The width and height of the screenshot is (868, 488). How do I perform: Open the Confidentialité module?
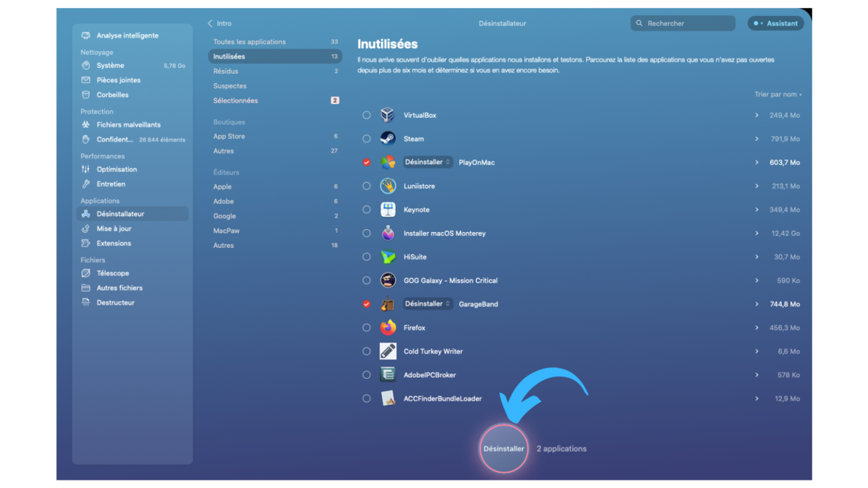pyautogui.click(x=132, y=140)
